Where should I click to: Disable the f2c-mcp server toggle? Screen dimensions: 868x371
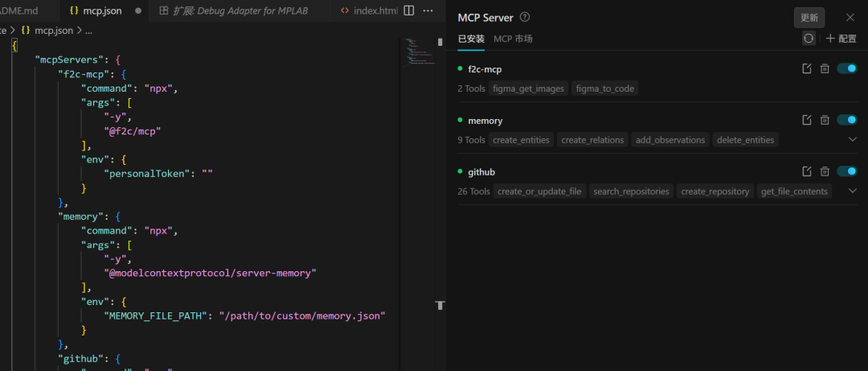click(847, 68)
